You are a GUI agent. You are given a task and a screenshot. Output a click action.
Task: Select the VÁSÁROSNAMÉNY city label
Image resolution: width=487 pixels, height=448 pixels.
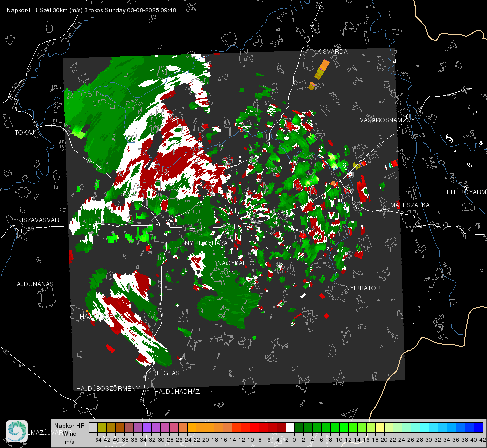[388, 120]
